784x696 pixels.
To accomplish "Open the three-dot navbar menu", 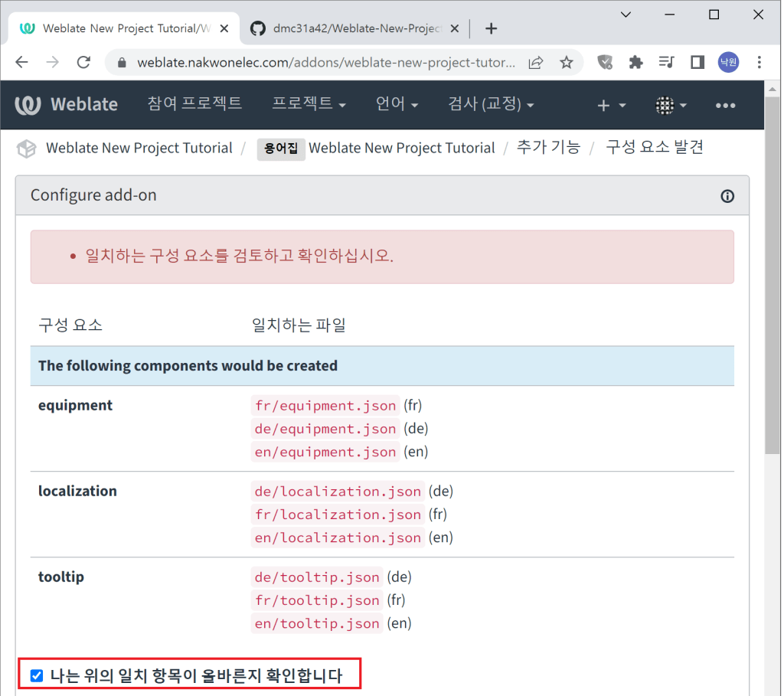I will point(725,106).
